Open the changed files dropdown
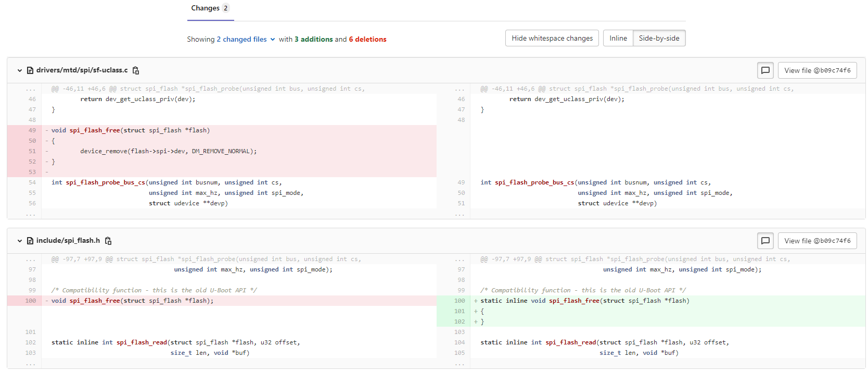The height and width of the screenshot is (371, 868). [x=246, y=39]
